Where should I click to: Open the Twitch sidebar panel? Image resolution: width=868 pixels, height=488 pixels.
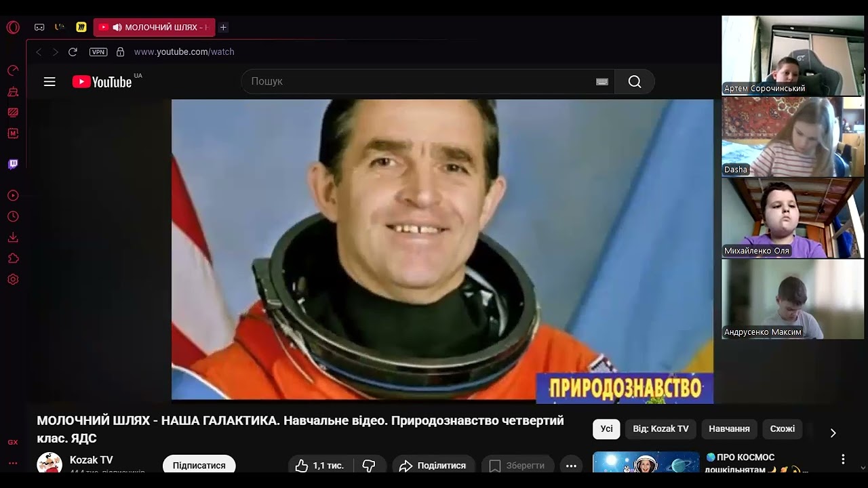13,164
